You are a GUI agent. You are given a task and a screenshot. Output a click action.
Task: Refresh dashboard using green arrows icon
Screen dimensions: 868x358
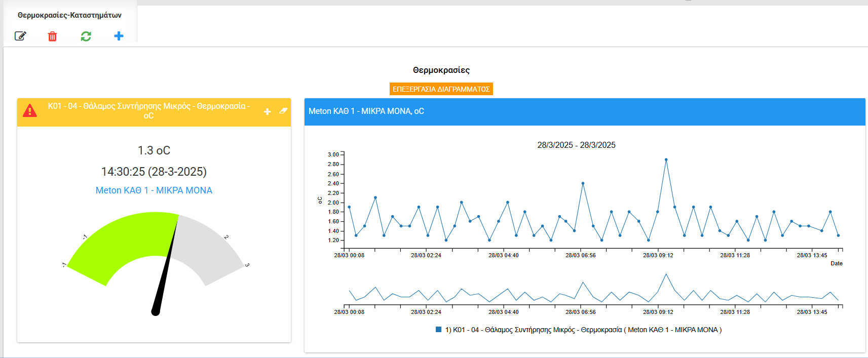tap(86, 36)
